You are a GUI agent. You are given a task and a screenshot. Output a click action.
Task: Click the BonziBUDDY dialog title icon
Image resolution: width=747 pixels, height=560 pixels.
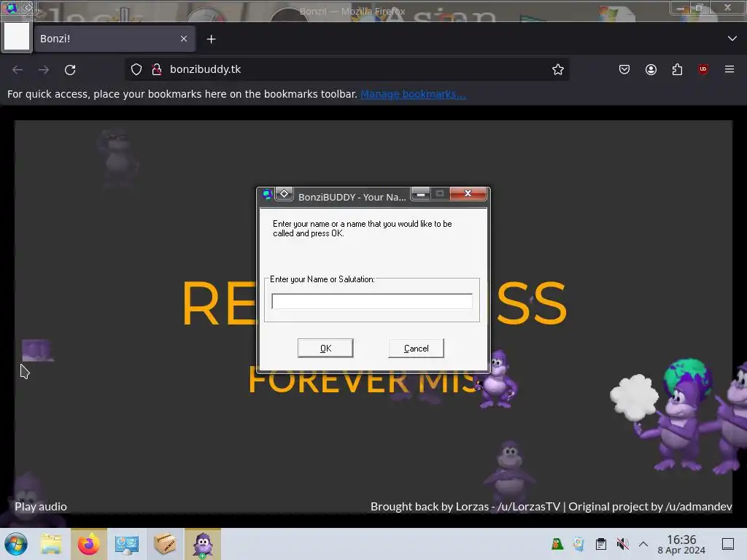267,194
